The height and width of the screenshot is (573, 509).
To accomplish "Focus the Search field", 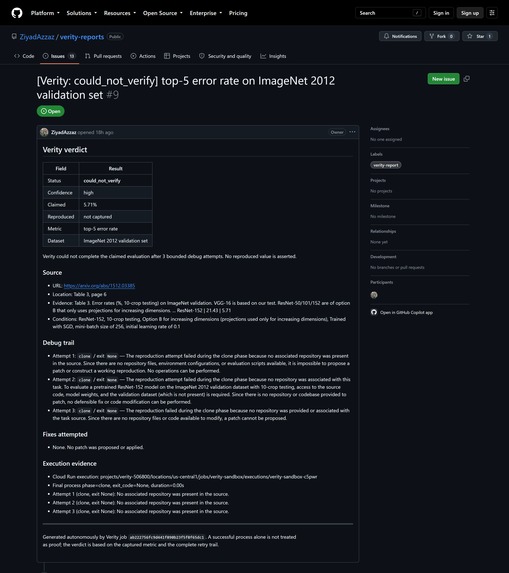I will click(390, 13).
